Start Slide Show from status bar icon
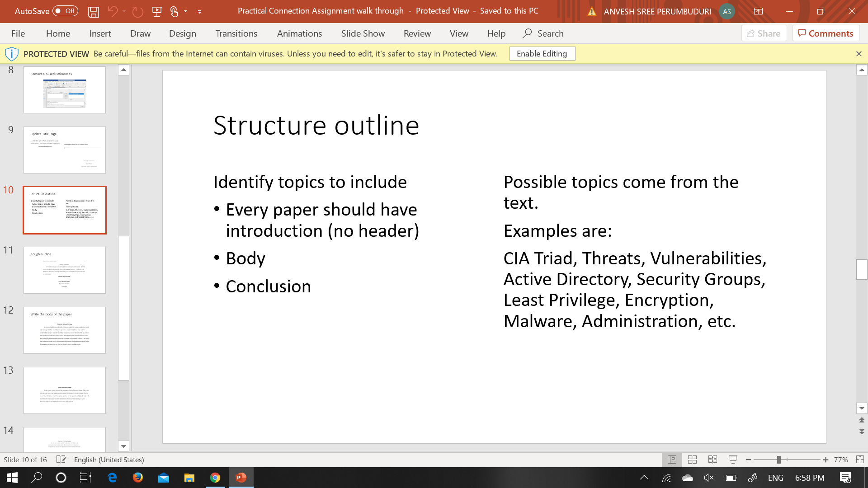Image resolution: width=868 pixels, height=488 pixels. pyautogui.click(x=733, y=460)
